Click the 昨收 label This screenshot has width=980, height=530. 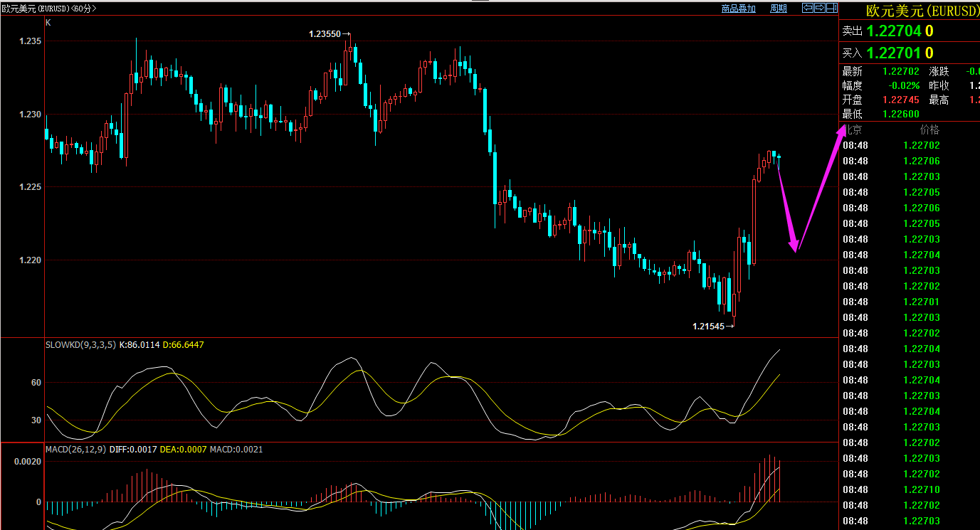pyautogui.click(x=939, y=85)
